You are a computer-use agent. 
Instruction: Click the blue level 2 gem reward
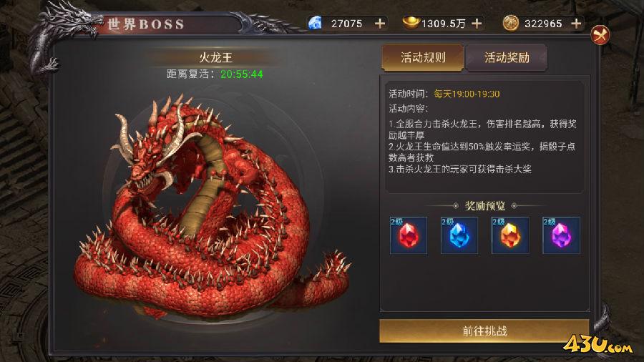tap(459, 235)
